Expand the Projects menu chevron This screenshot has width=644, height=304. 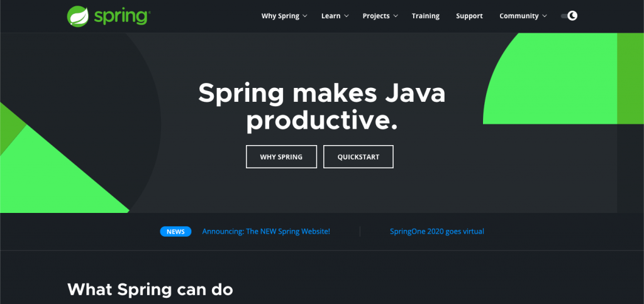(x=396, y=16)
